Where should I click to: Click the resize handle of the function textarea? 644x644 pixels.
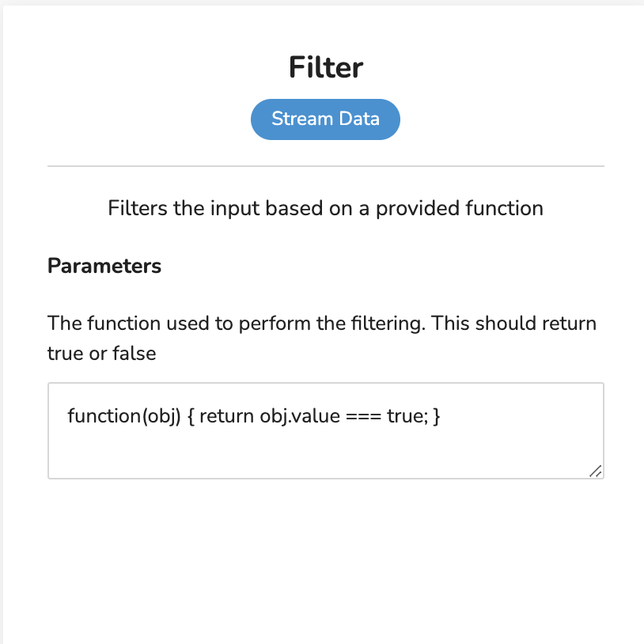tap(595, 471)
